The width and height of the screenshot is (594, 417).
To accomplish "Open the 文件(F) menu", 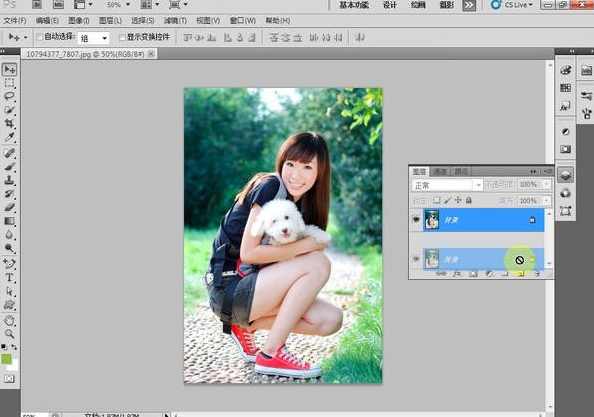I will tap(15, 20).
